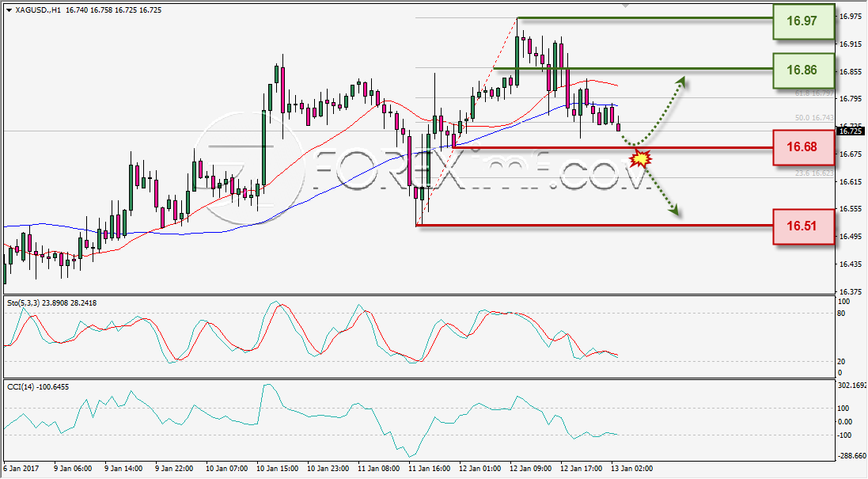Select the CCI(14) -100.6455 indicator label

click(38, 387)
